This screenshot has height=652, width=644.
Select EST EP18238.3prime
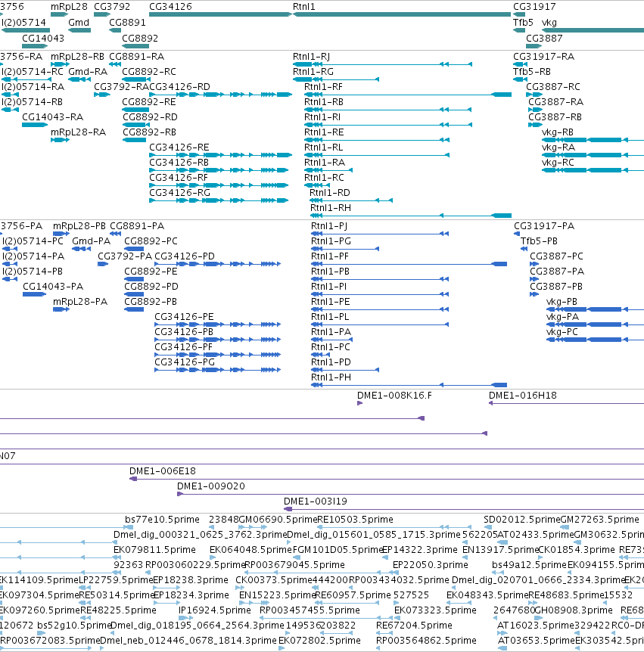[191, 580]
